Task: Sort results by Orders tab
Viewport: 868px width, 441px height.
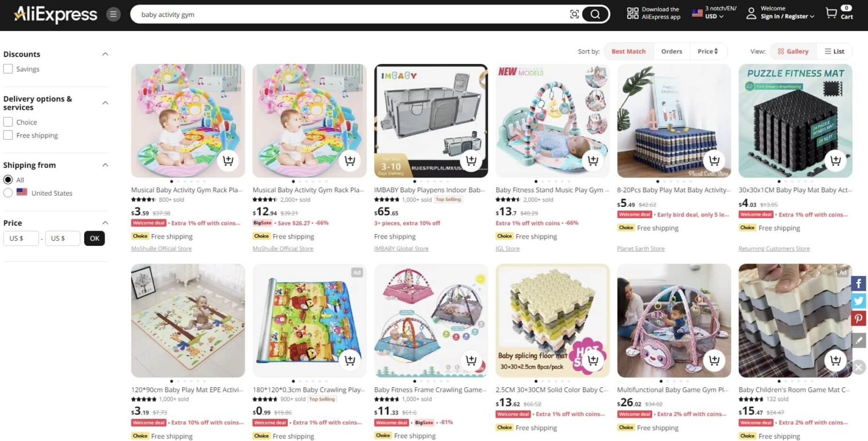Action: [671, 51]
